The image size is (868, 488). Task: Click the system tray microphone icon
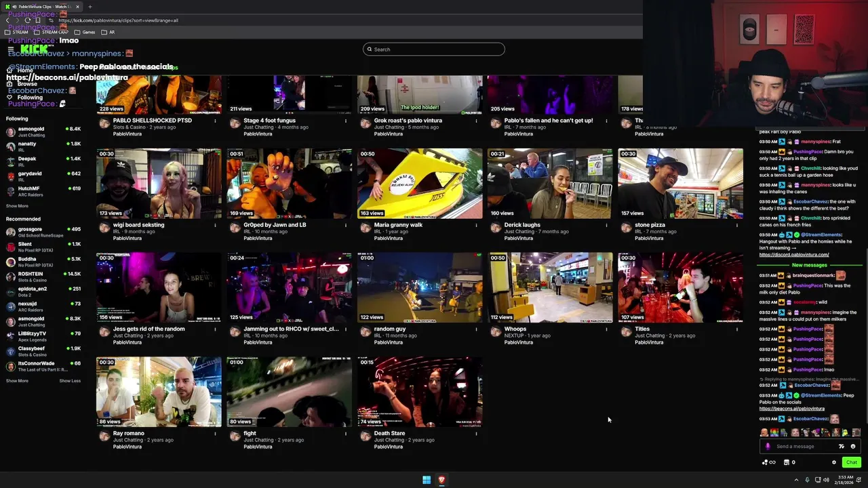pos(807,480)
